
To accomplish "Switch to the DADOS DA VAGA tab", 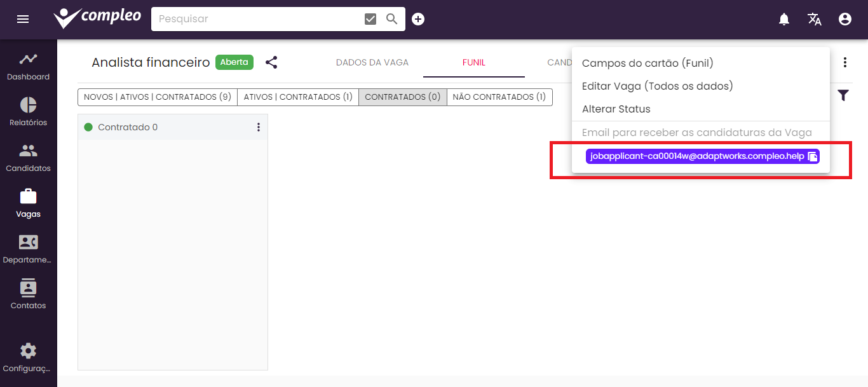I will click(372, 62).
